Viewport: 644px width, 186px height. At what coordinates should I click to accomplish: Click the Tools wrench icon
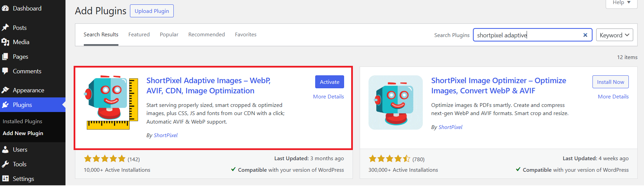coord(5,164)
